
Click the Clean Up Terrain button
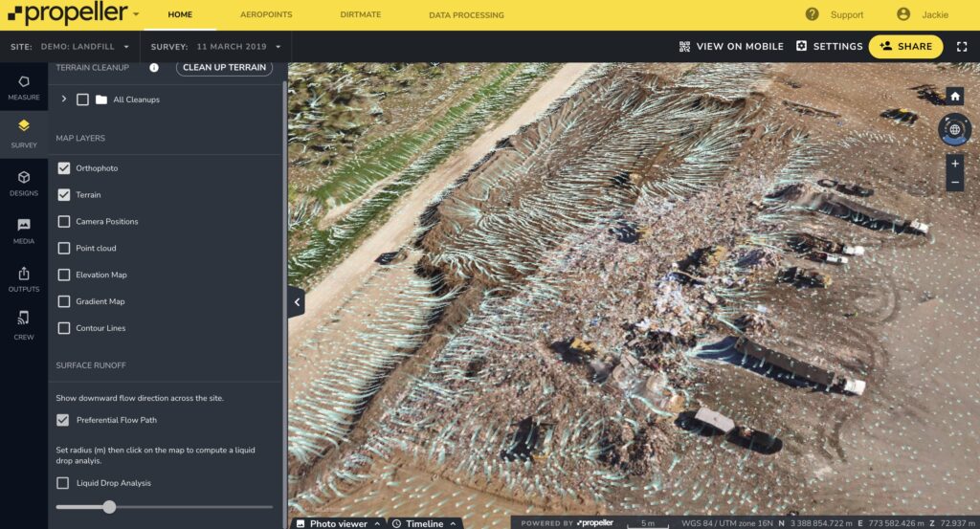[x=224, y=68]
